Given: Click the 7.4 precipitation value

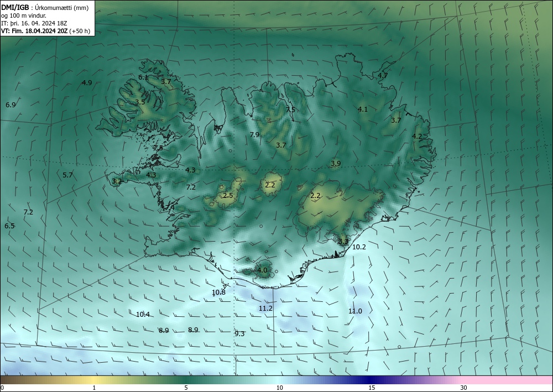Looking at the screenshot, I should (170, 208).
